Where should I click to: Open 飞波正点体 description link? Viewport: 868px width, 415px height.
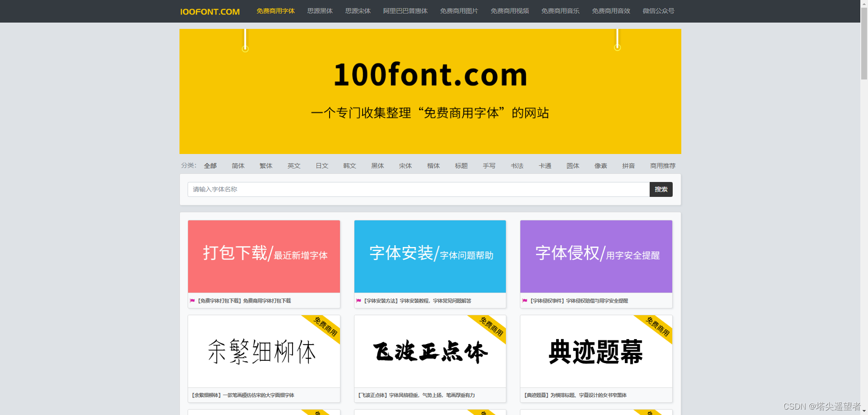416,395
